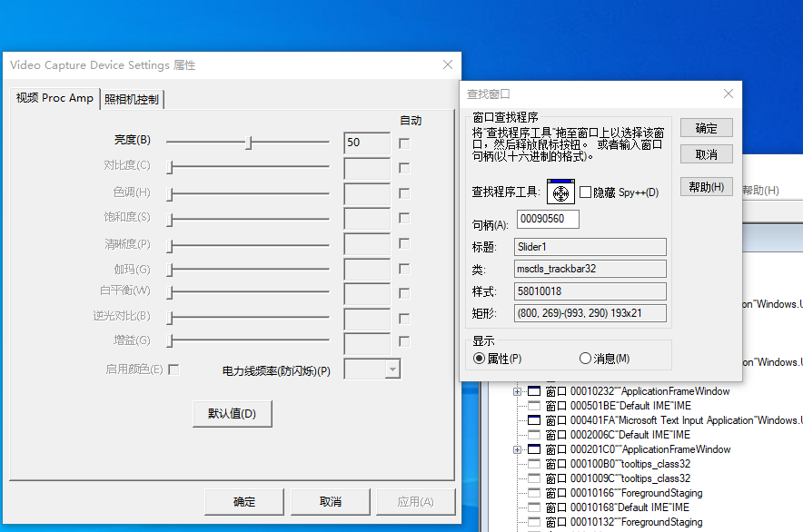
Task: Click 应用(A) button
Action: (x=415, y=502)
